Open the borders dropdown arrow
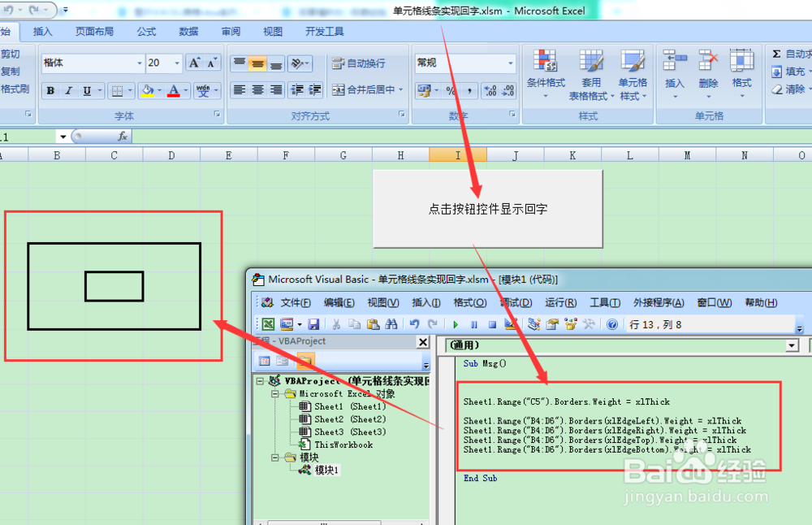Image resolution: width=812 pixels, height=525 pixels. pos(130,91)
